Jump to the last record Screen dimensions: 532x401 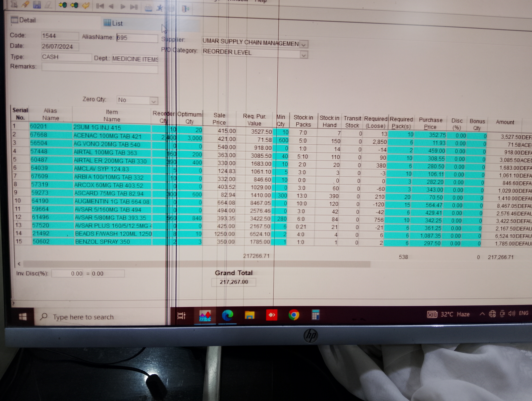click(x=134, y=7)
